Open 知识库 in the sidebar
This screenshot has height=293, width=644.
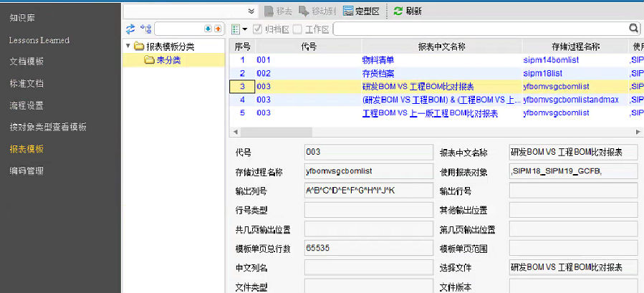(22, 18)
